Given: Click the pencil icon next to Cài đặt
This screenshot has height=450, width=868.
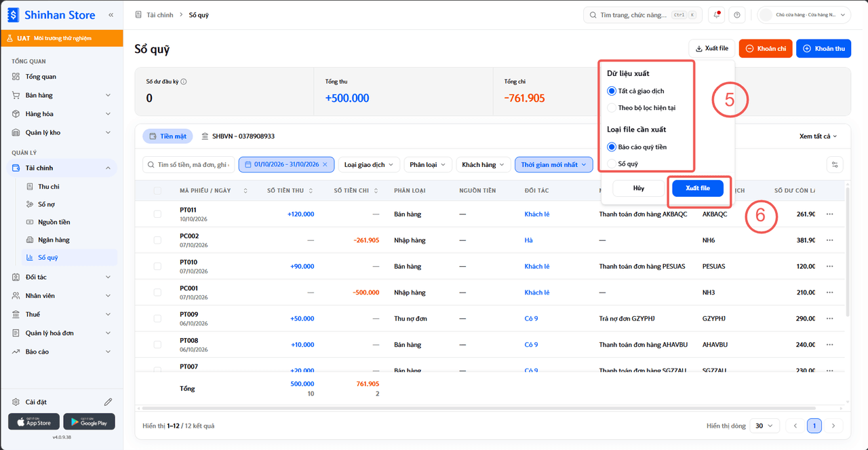Looking at the screenshot, I should 108,402.
